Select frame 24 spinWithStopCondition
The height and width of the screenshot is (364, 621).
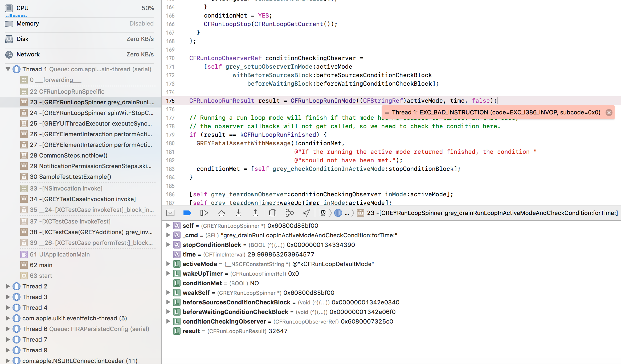pyautogui.click(x=81, y=113)
